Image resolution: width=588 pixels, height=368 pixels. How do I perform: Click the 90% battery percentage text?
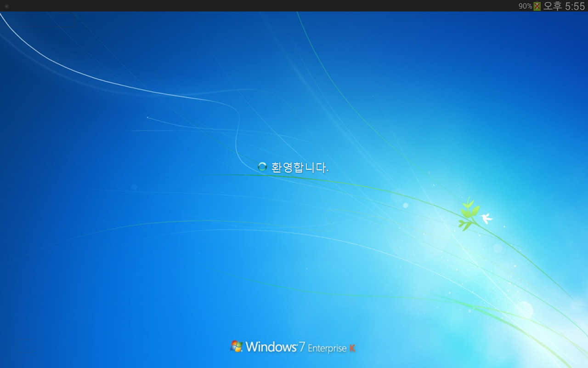[526, 6]
